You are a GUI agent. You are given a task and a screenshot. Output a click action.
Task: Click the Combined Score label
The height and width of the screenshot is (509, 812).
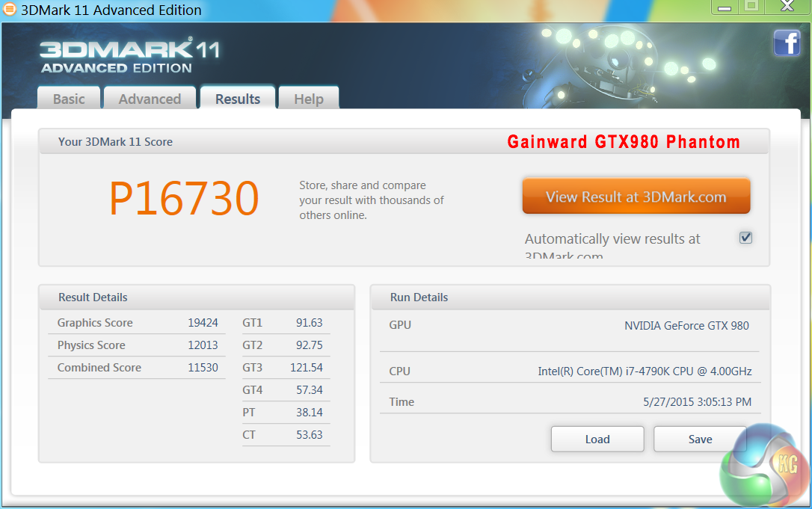pos(99,367)
